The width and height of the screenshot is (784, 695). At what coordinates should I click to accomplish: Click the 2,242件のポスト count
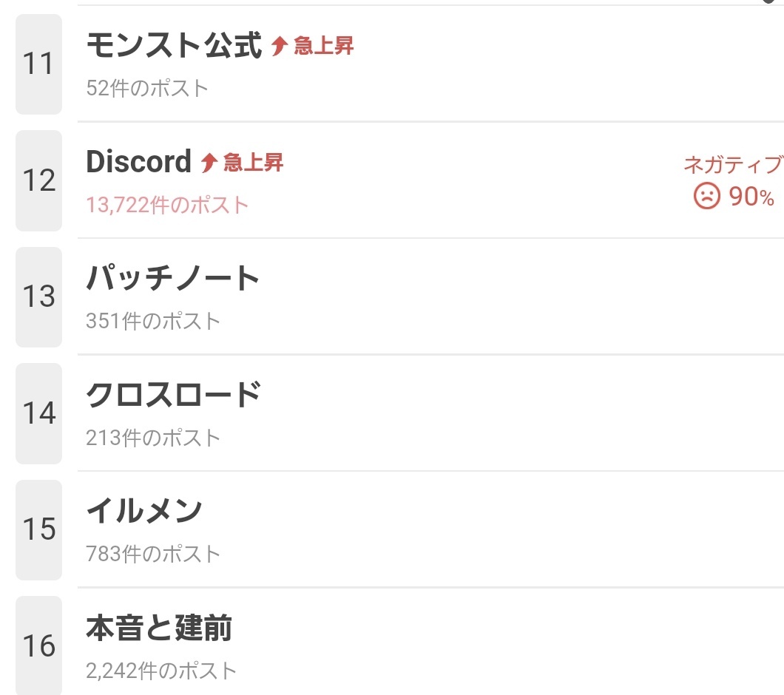[161, 671]
